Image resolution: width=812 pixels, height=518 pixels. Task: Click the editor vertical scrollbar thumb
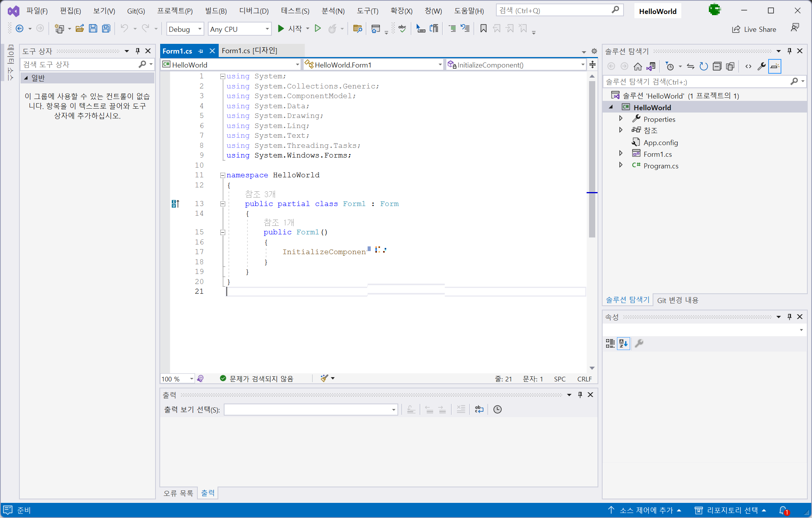point(592,159)
